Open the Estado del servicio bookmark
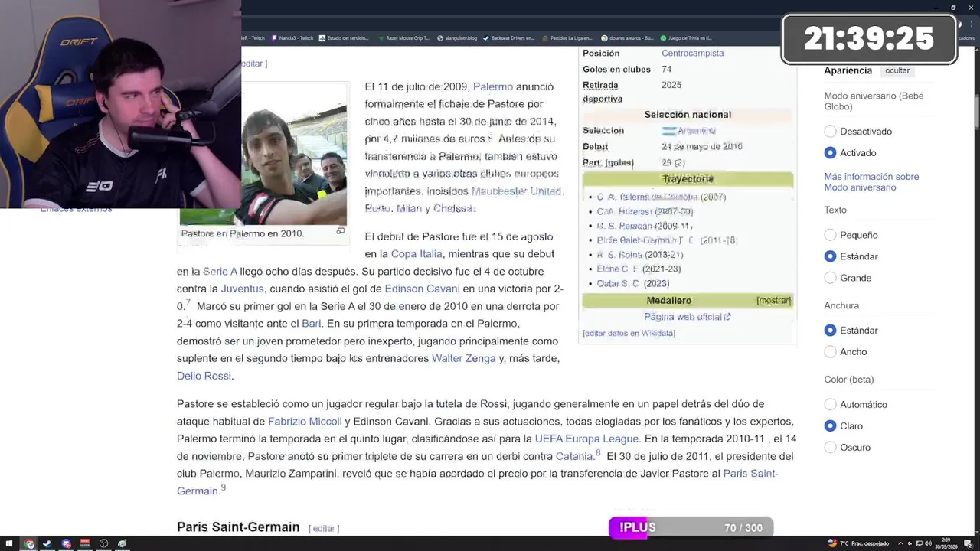The height and width of the screenshot is (551, 980). (344, 38)
